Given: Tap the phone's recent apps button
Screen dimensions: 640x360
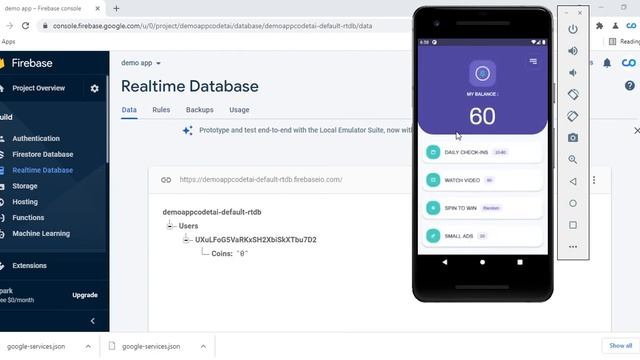Looking at the screenshot, I should [x=520, y=262].
